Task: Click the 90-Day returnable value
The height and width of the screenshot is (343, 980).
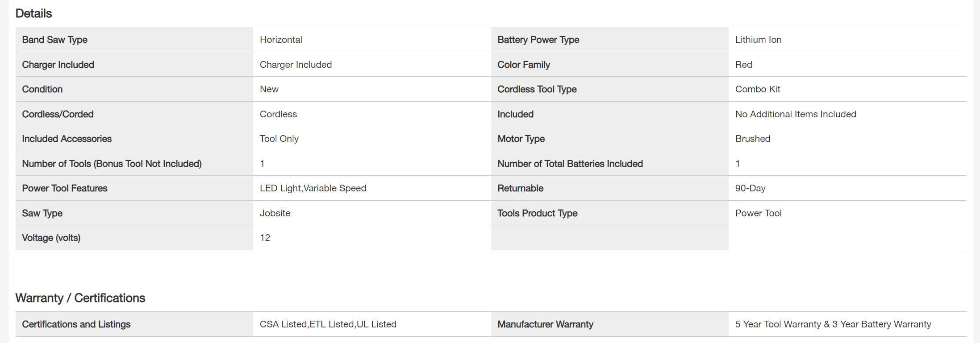Action: (750, 188)
